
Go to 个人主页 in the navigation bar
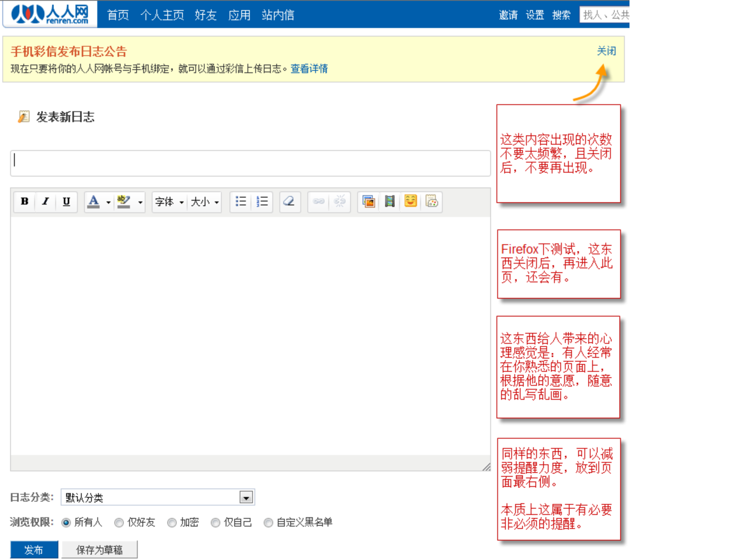163,15
